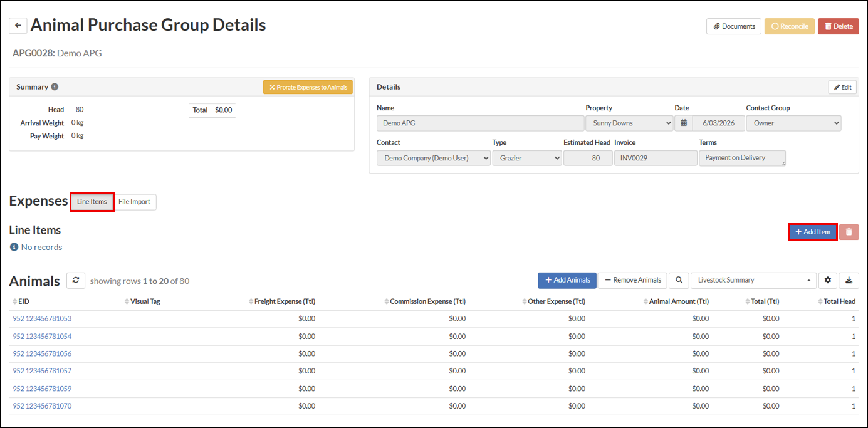This screenshot has width=868, height=428.
Task: Expand the Livestock Summary view dropdown
Action: click(753, 280)
